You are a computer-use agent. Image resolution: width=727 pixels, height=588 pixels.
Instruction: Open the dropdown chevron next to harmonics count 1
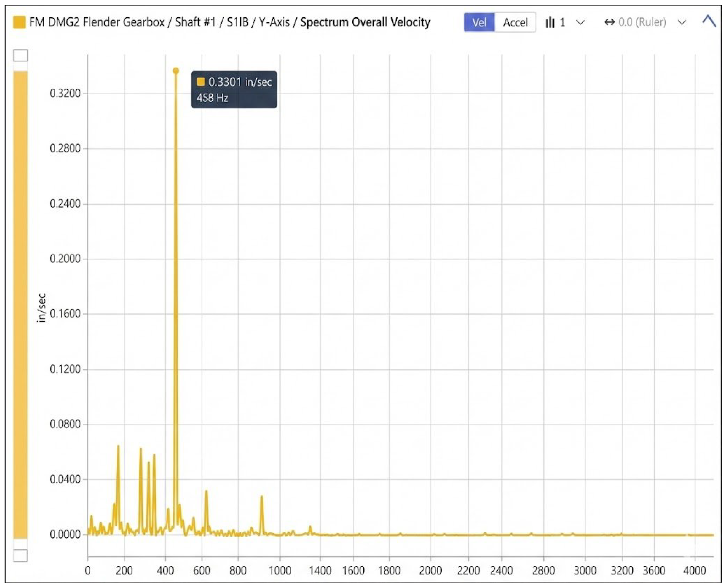[580, 23]
